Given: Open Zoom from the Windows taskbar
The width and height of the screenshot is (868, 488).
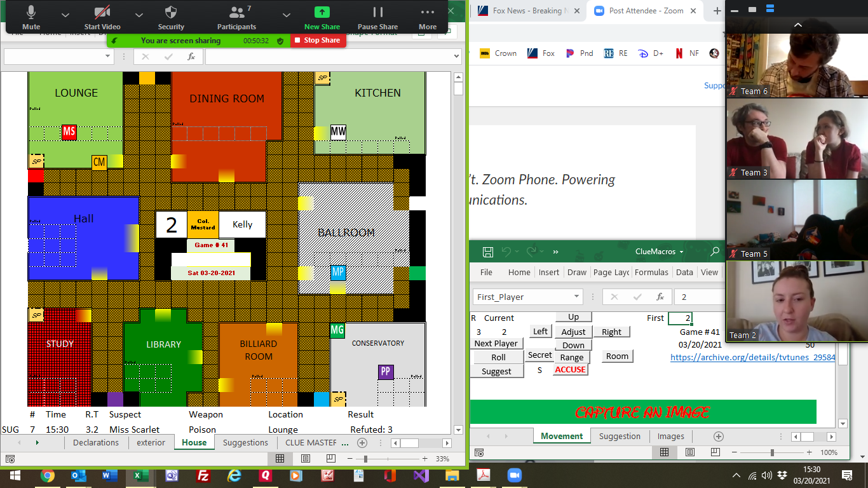Looking at the screenshot, I should 514,475.
